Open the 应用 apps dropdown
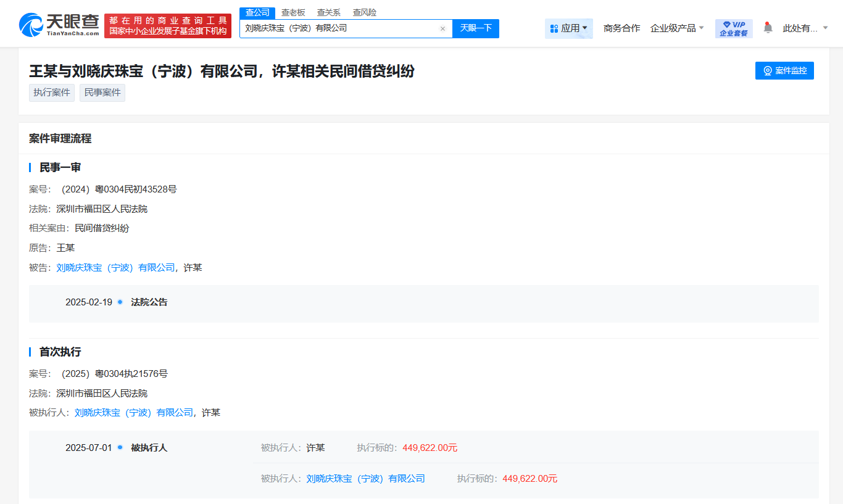The image size is (843, 504). [x=568, y=28]
